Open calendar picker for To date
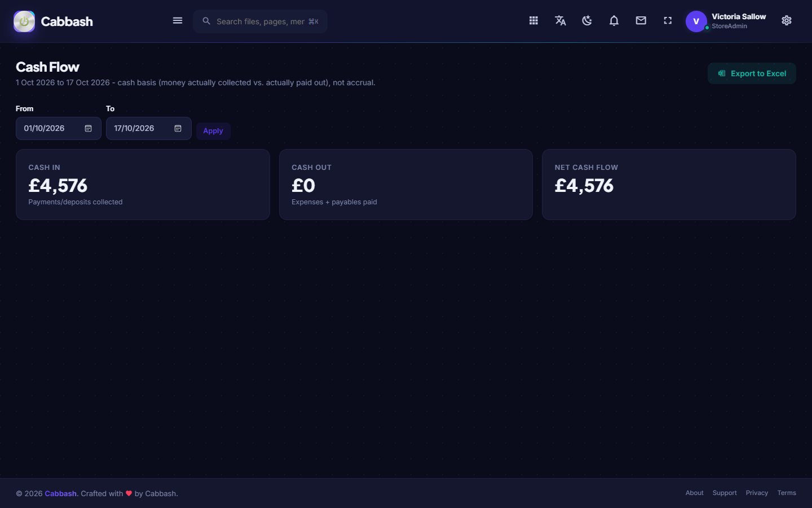The width and height of the screenshot is (812, 508). coord(178,129)
